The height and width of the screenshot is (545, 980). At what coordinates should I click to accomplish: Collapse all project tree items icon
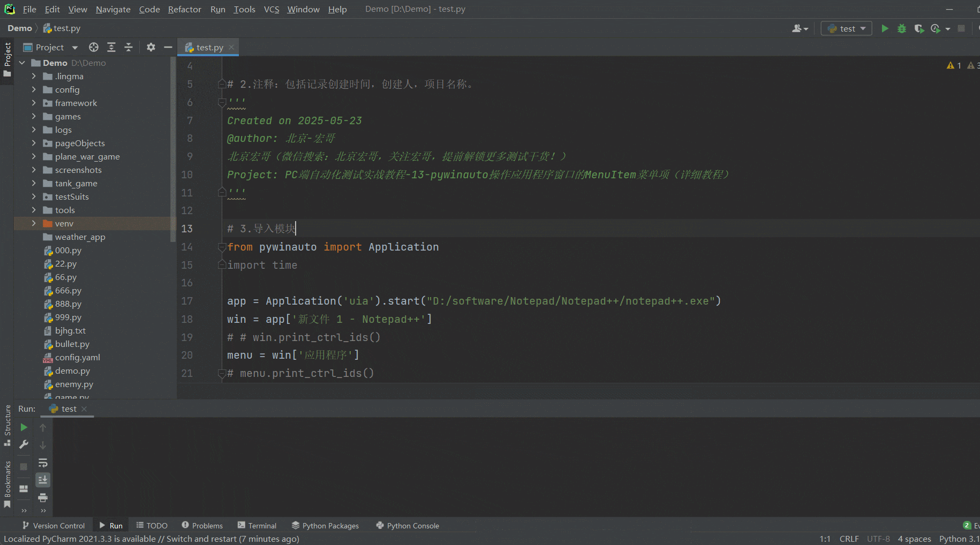tap(129, 47)
